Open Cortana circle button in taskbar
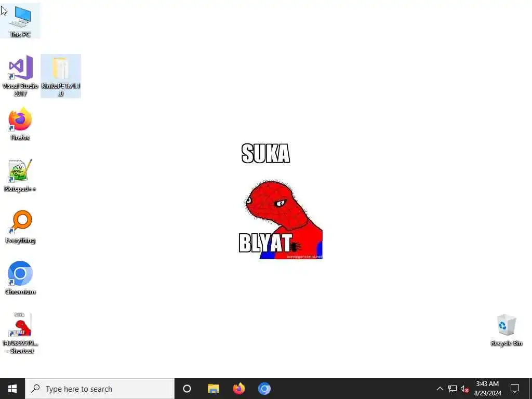Viewport: 532px width, 399px height. (187, 389)
